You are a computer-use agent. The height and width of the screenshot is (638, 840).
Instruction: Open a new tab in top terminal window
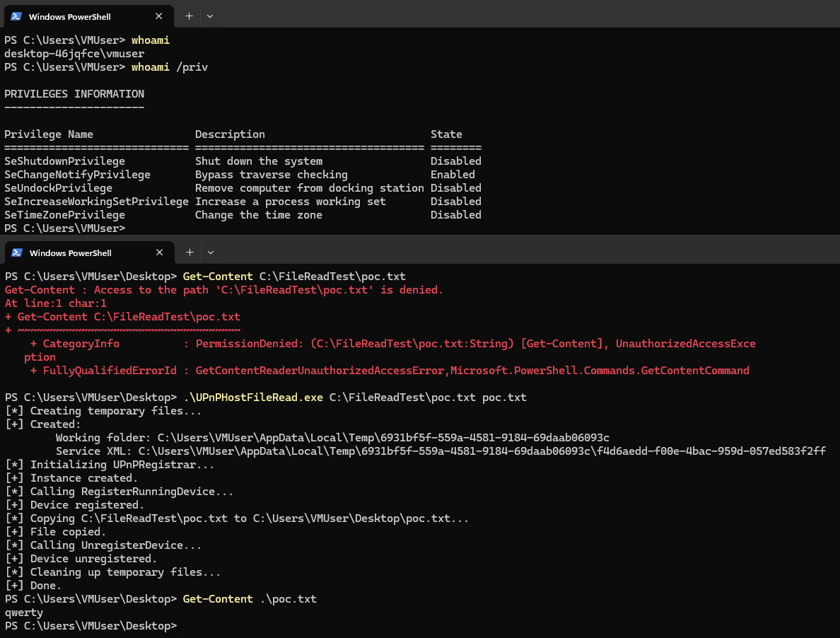pyautogui.click(x=189, y=16)
